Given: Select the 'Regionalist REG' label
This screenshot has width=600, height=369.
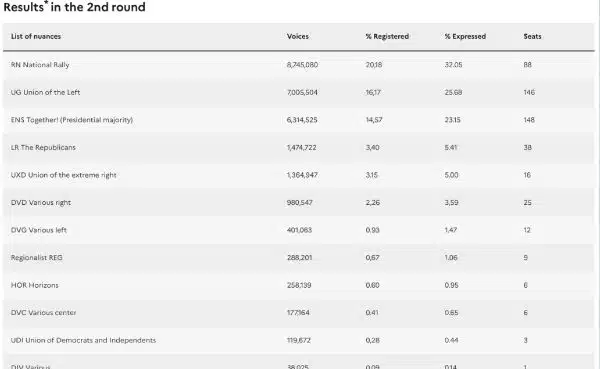Looking at the screenshot, I should tap(37, 258).
